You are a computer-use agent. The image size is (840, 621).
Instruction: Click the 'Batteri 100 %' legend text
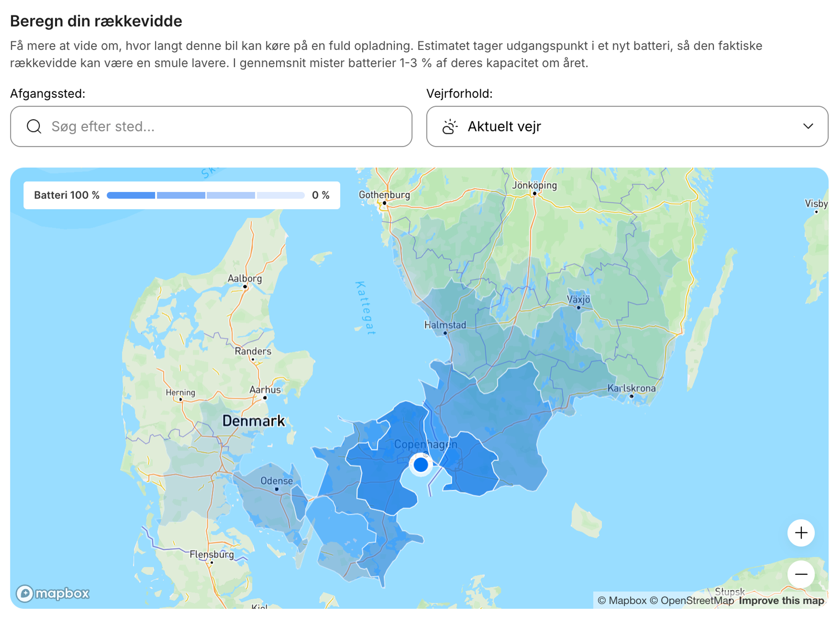(67, 195)
